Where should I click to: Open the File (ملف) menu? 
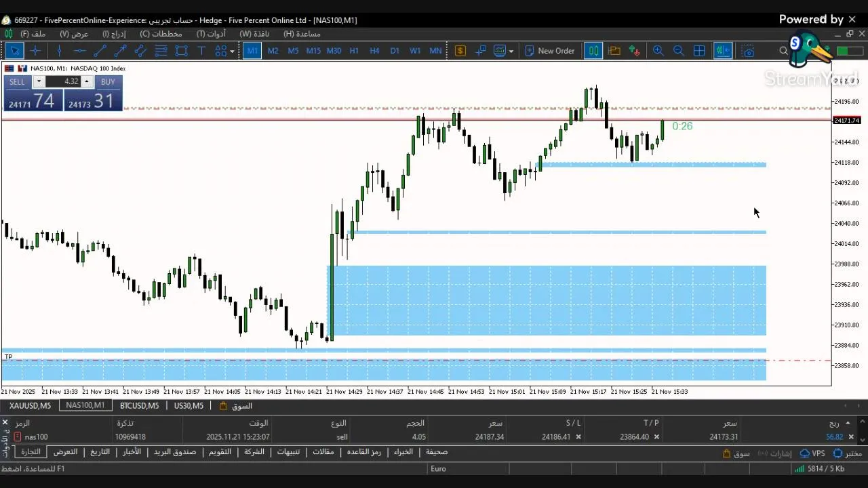click(33, 34)
